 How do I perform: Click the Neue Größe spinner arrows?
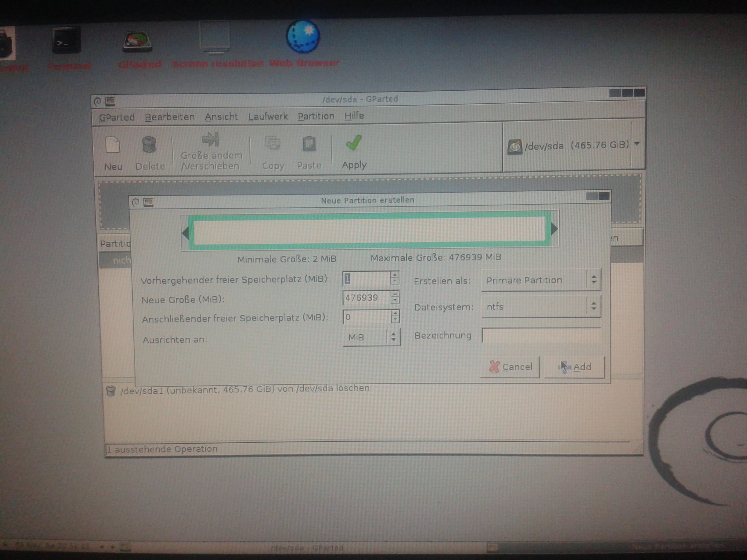394,297
